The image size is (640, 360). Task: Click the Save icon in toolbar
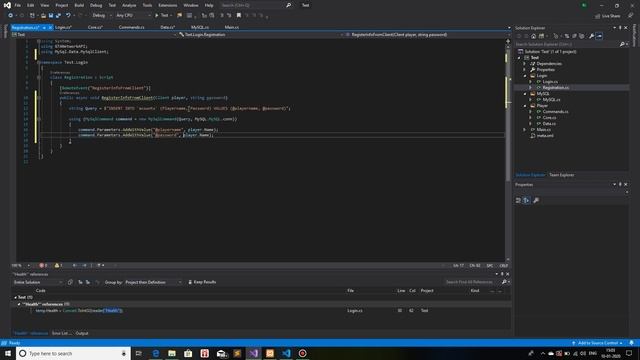point(51,16)
